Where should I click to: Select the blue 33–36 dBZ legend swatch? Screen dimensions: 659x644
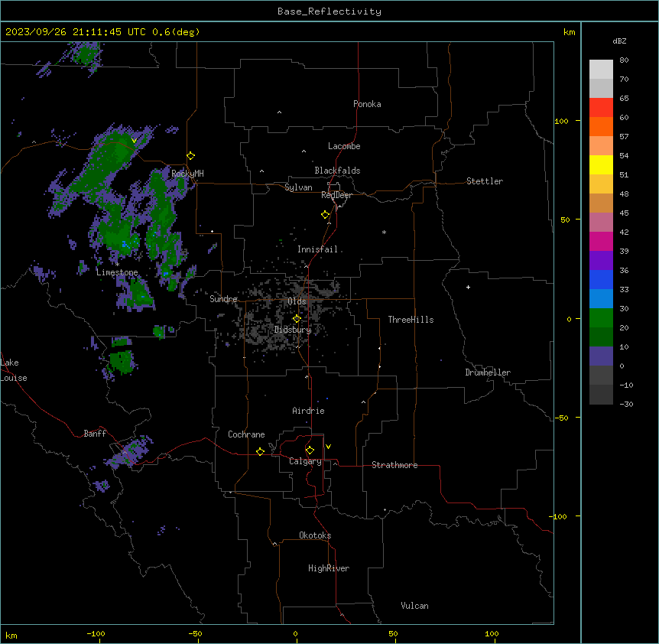click(601, 279)
